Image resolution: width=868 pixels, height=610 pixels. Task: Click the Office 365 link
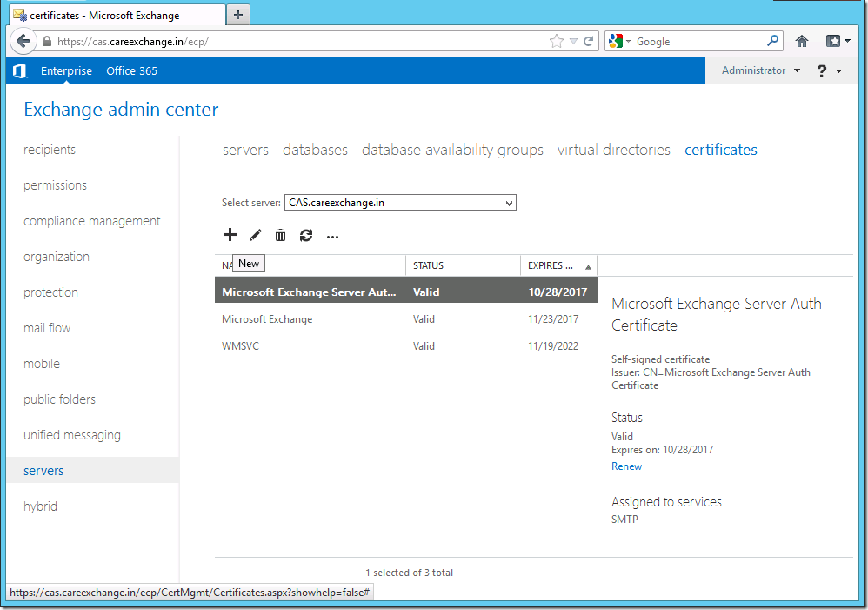click(x=131, y=70)
